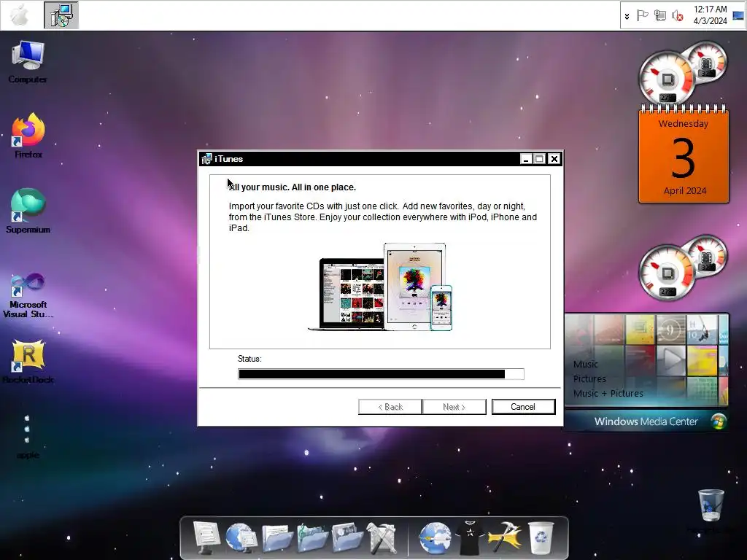
Task: Cancel the iTunes installation
Action: coord(523,407)
